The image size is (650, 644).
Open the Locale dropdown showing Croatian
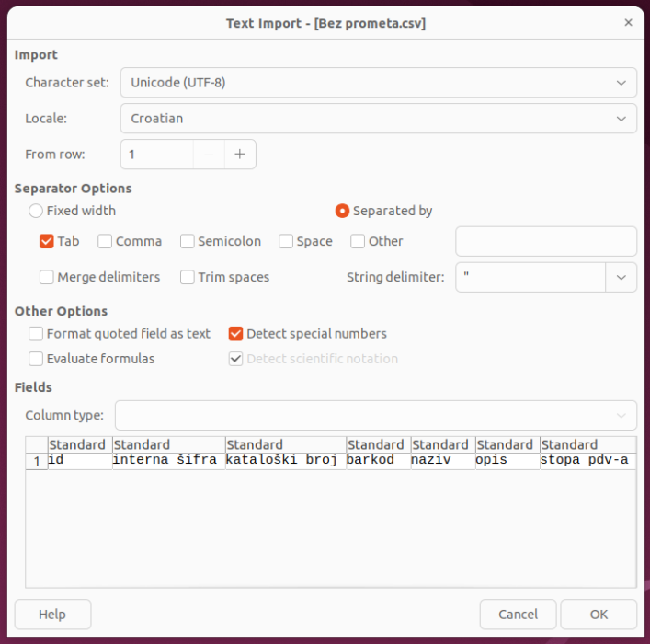point(378,119)
